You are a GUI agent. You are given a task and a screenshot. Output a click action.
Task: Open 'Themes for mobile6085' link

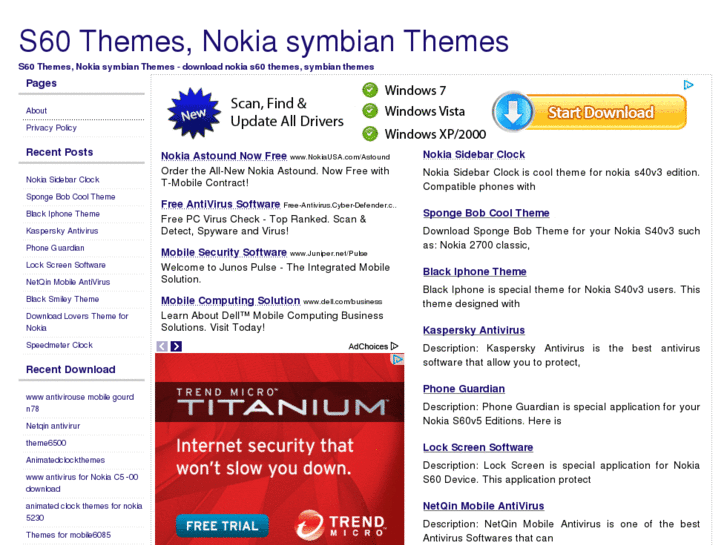click(x=68, y=535)
